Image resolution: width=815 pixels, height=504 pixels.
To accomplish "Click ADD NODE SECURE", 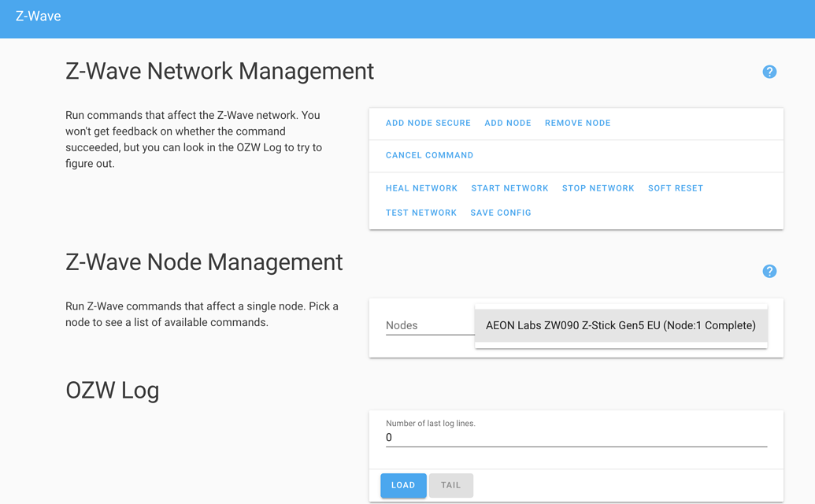I will (428, 123).
